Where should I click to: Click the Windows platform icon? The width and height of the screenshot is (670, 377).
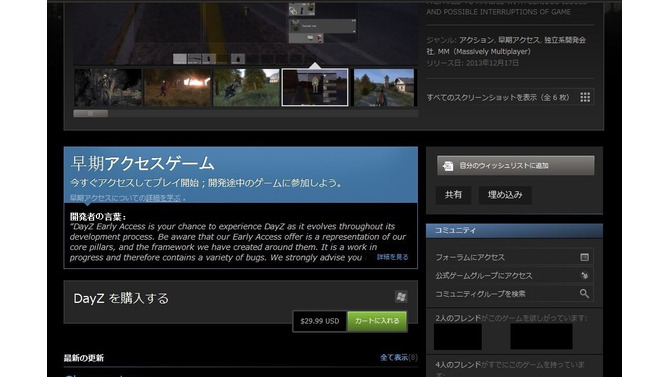pos(401,297)
